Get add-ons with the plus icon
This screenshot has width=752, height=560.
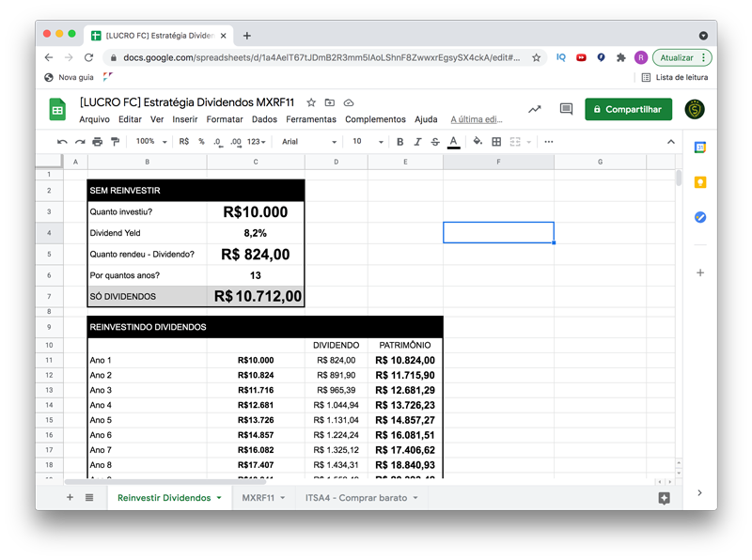coord(700,272)
